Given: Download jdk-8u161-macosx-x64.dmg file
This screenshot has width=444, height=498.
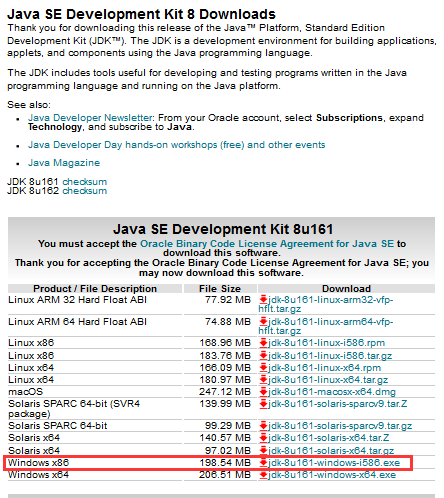Looking at the screenshot, I should [x=332, y=392].
